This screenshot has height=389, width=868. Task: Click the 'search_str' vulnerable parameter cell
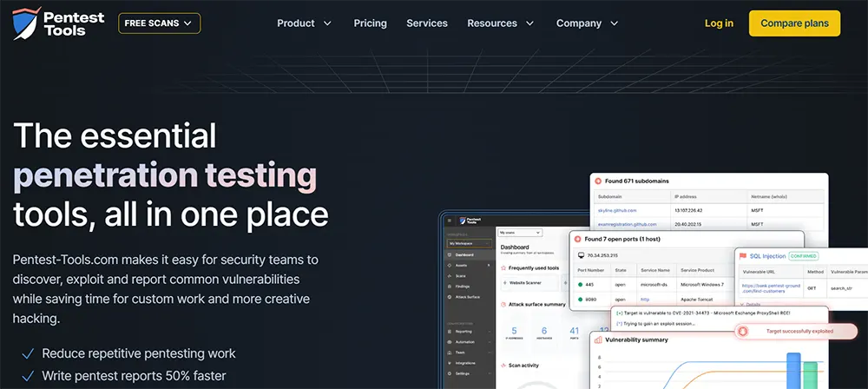pos(841,288)
